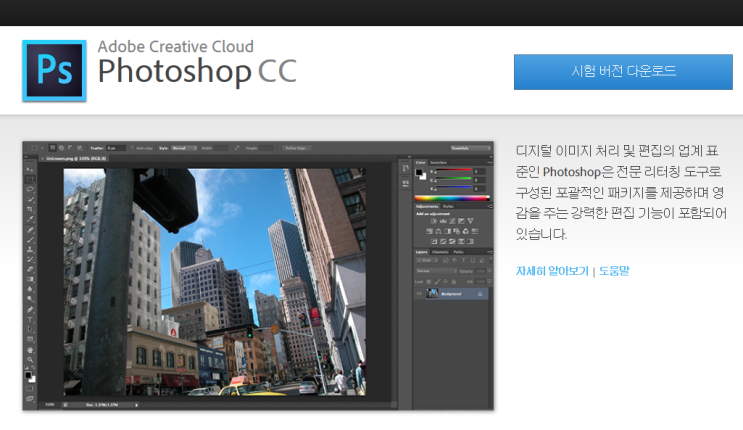Expand the status bar document info arrow
Viewport: 743px width, 430px height.
coord(136,405)
